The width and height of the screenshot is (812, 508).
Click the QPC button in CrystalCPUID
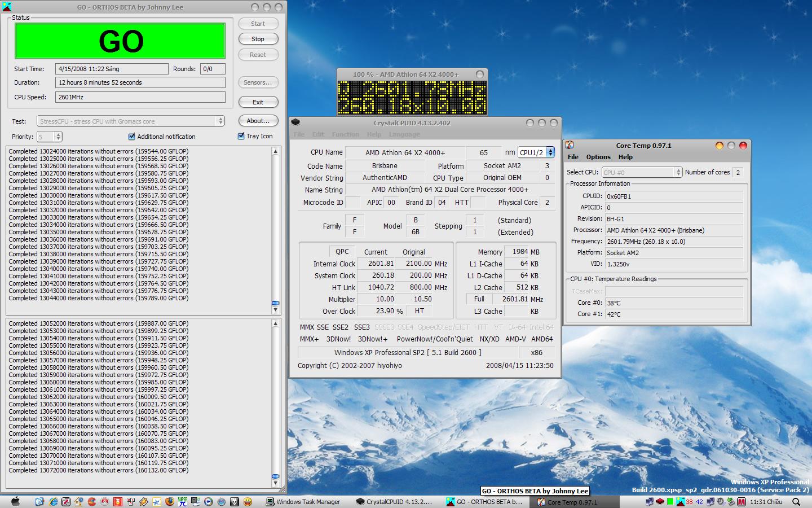click(342, 252)
